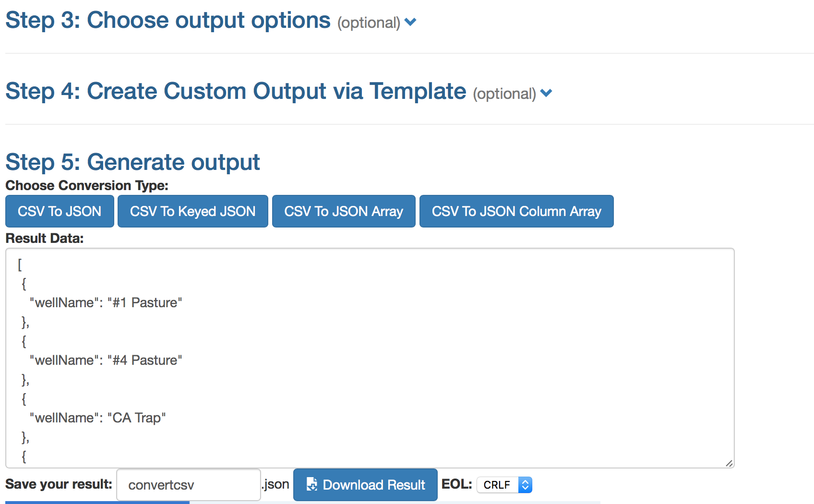Expand Step 3 output options chevron
The width and height of the screenshot is (814, 504).
[410, 22]
